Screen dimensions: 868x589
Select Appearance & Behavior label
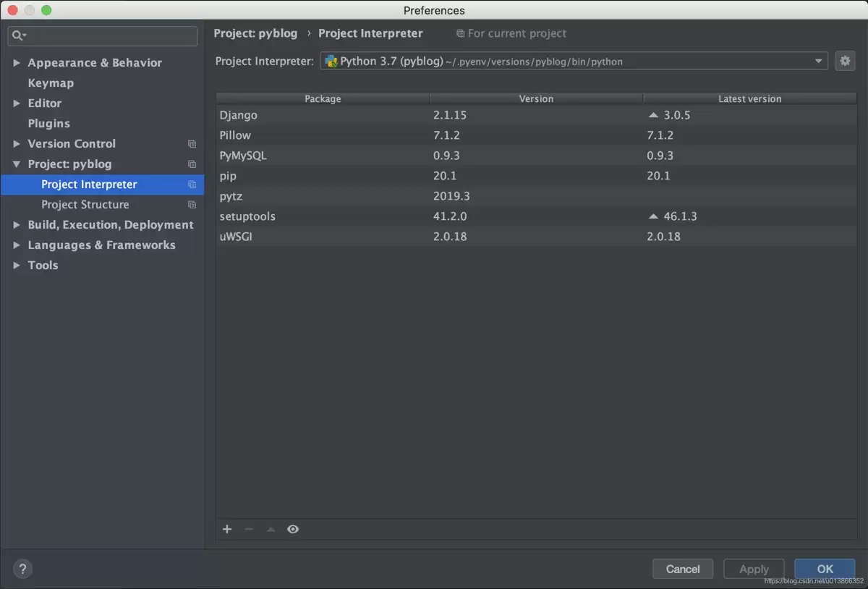click(95, 63)
